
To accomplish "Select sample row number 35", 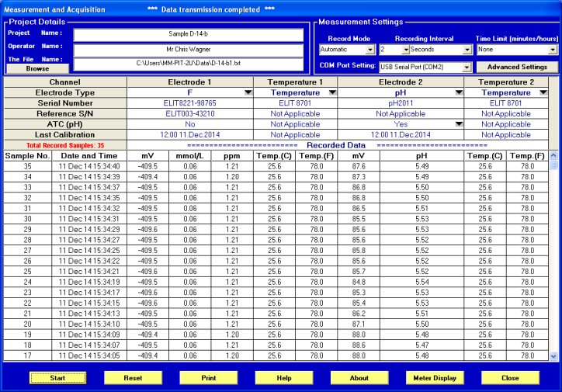I will point(27,166).
